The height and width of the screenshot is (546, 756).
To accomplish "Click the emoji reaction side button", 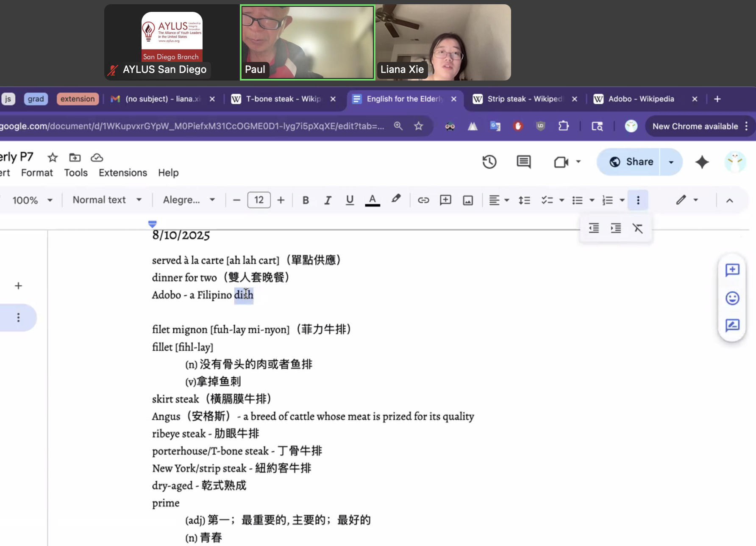I will click(x=732, y=298).
